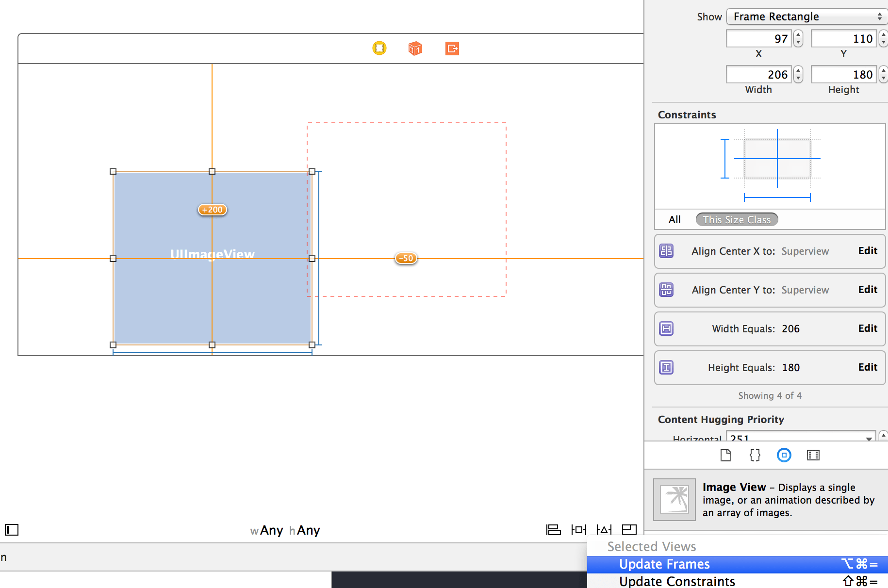The image size is (888, 588).
Task: Select the First Responder cube in scene dock
Action: pos(415,48)
